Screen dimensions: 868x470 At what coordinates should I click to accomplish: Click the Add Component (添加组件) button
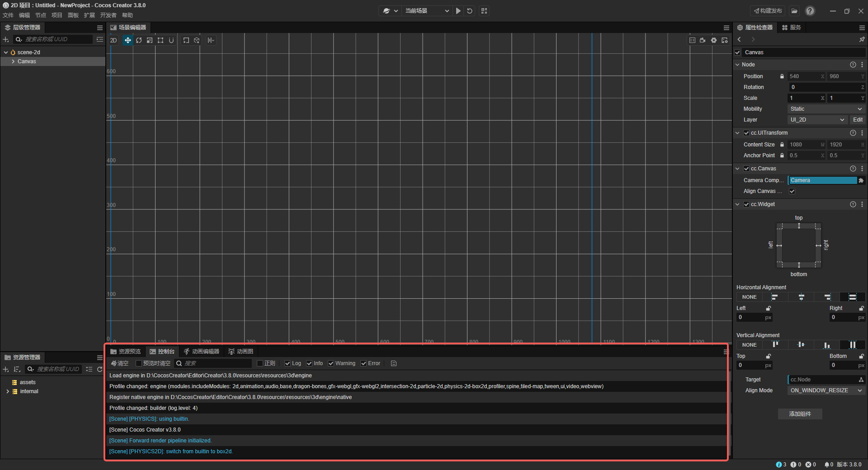[x=800, y=414]
